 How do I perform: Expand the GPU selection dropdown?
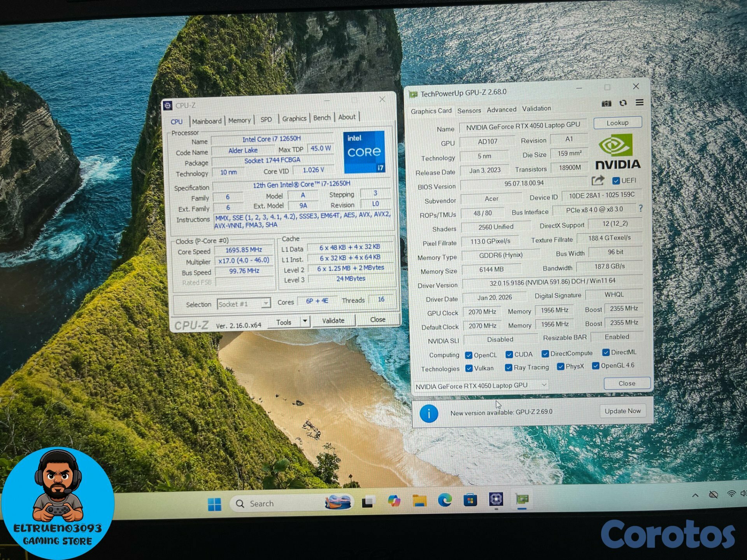[544, 385]
